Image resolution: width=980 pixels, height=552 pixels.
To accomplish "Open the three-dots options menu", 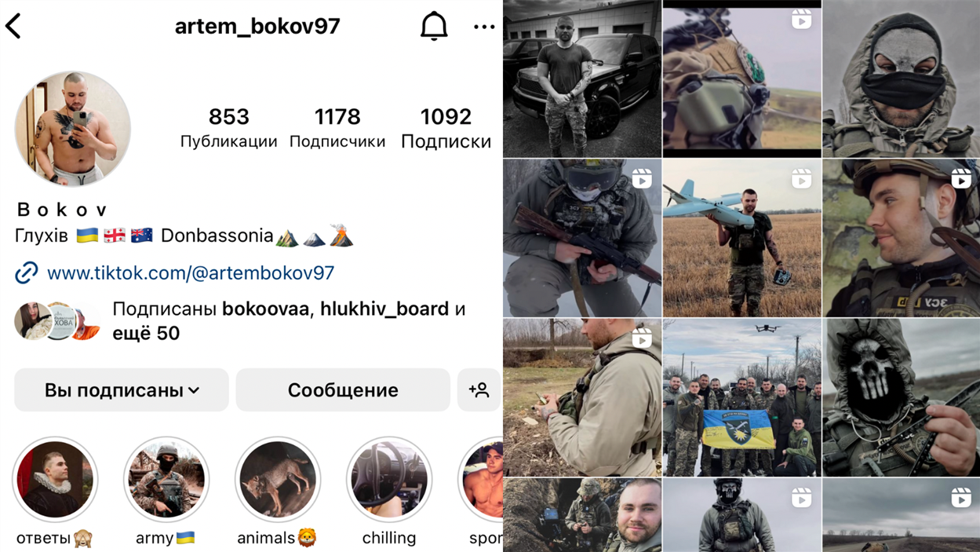I will point(484,27).
